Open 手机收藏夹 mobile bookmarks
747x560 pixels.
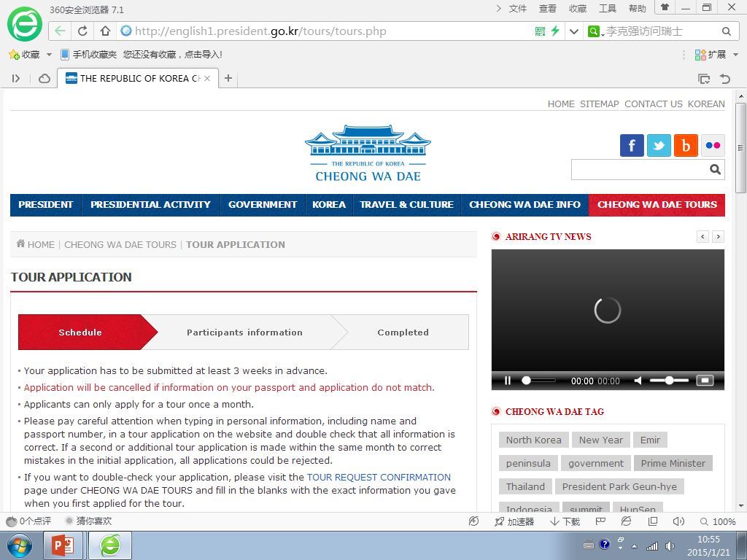tap(88, 55)
